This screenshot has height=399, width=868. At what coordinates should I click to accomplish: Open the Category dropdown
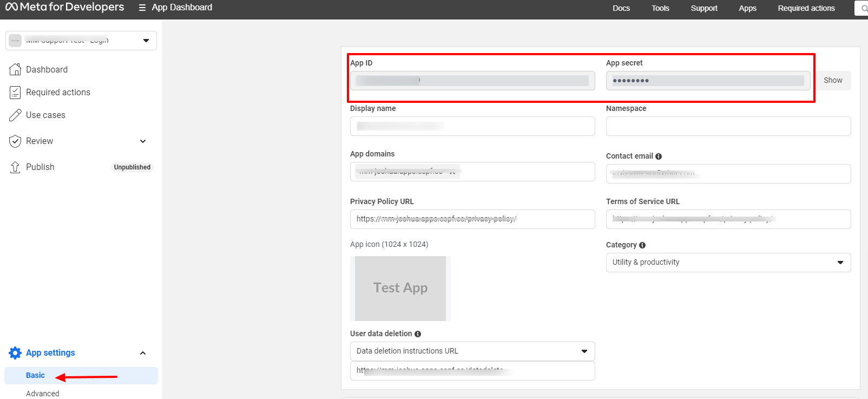pos(728,263)
